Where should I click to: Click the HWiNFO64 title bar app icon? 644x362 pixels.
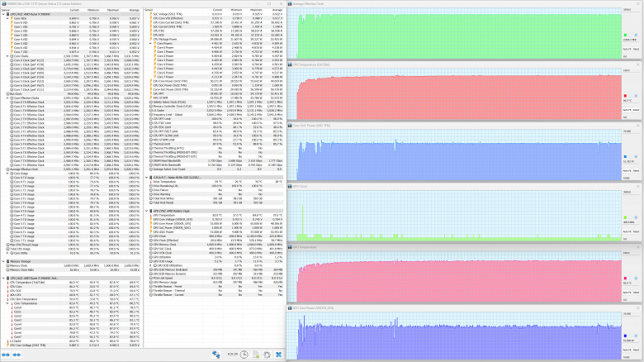tap(3, 3)
